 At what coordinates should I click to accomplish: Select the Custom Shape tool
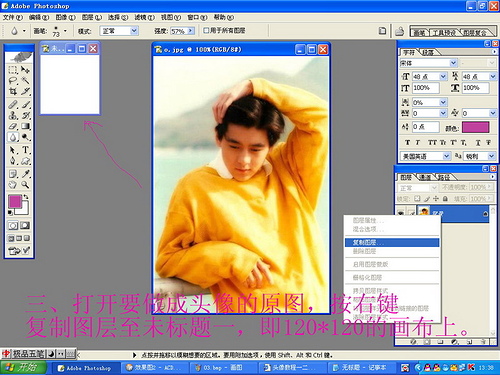pyautogui.click(x=25, y=161)
